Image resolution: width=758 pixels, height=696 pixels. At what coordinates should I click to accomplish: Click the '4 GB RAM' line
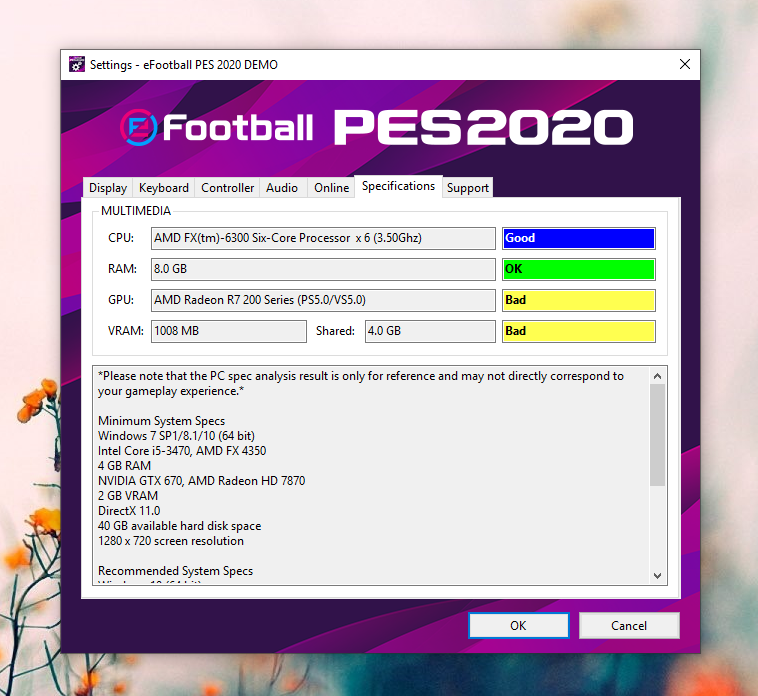point(124,466)
